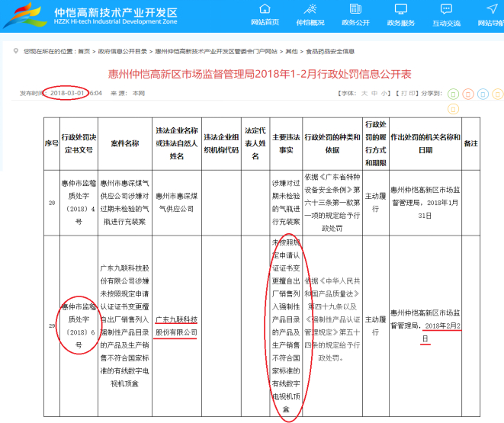Click table header 违法企业组织机构代码
The width and height of the screenshot is (504, 423).
221,143
